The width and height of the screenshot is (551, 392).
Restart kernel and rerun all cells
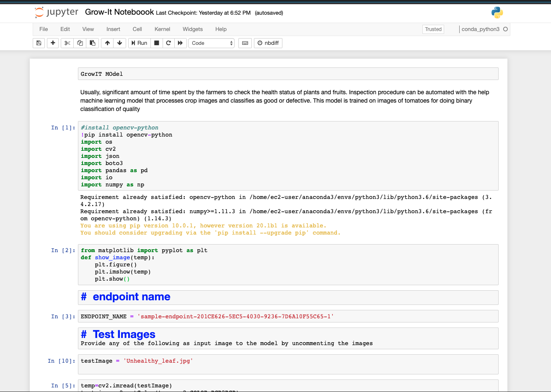[x=180, y=43]
